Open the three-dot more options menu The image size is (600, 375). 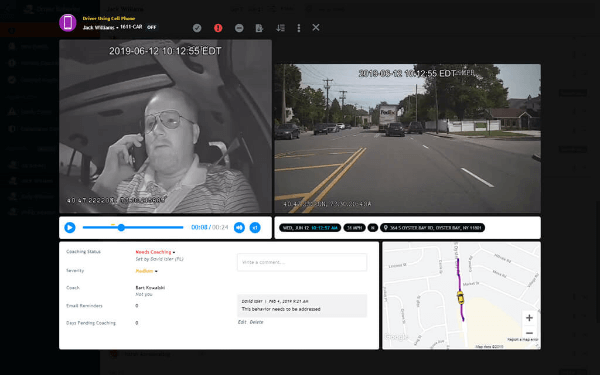coord(298,28)
